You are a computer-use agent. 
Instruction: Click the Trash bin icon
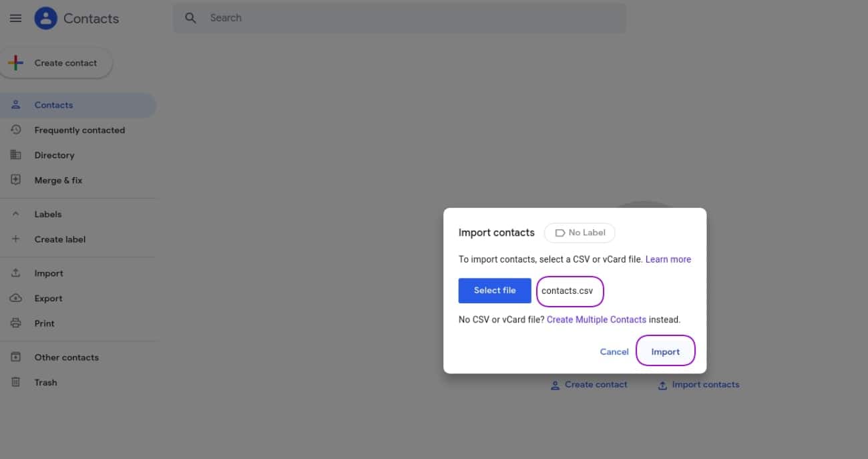click(15, 381)
